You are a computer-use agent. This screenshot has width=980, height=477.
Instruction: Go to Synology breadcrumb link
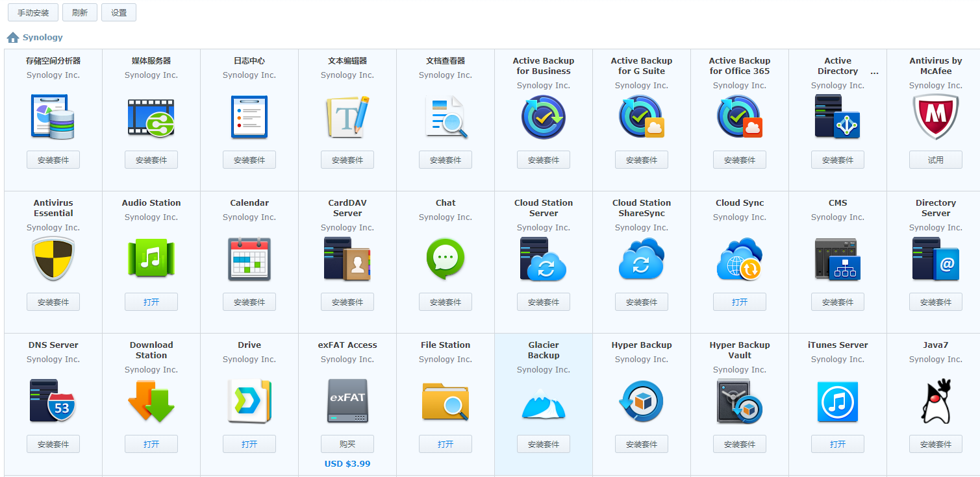[43, 38]
